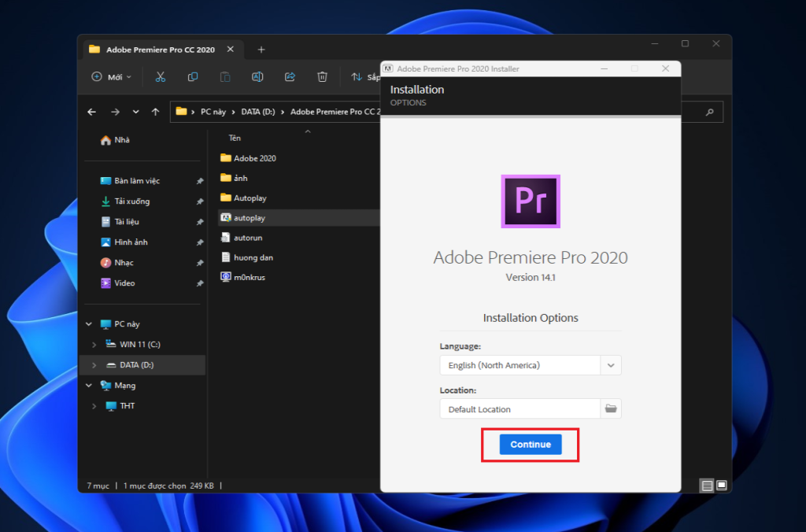Go forward with the Explorer forward arrow
This screenshot has height=532, width=806.
(x=115, y=112)
